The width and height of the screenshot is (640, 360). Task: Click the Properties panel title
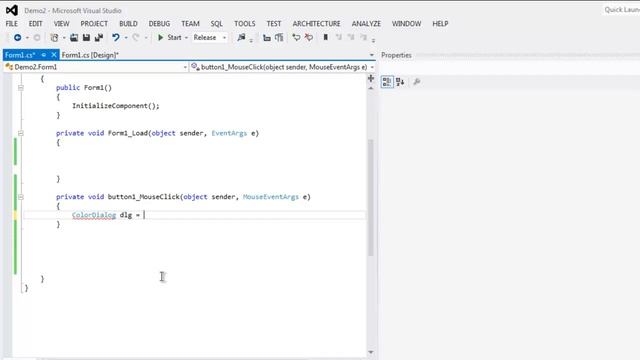click(396, 55)
